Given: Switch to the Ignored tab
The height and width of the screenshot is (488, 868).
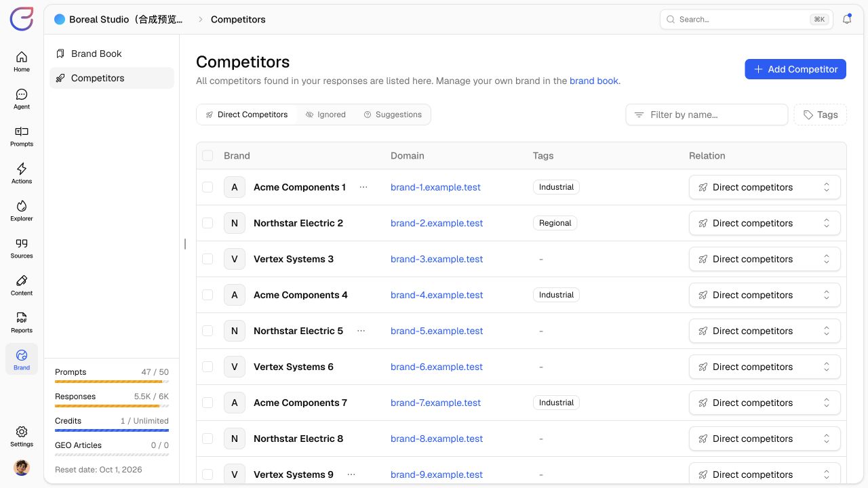Looking at the screenshot, I should [x=325, y=115].
